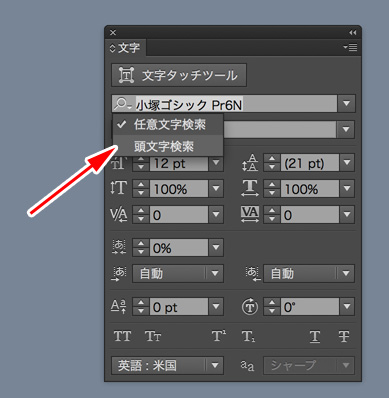Viewport: 389px width, 398px height.
Task: Open language dropdown 英語 : 米国
Action: pos(167,366)
